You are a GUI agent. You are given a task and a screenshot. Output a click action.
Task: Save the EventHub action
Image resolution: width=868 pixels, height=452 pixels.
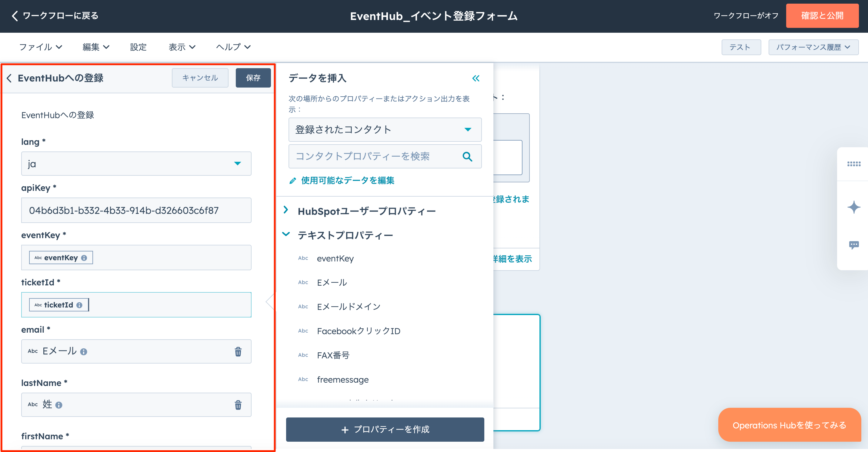coord(253,78)
